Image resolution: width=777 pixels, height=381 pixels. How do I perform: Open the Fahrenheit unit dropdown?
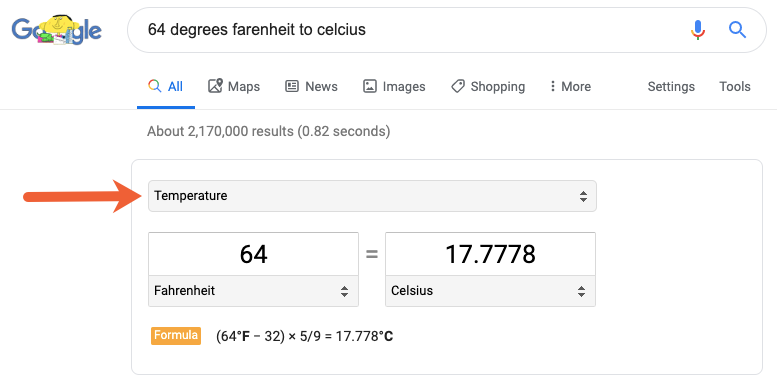253,291
